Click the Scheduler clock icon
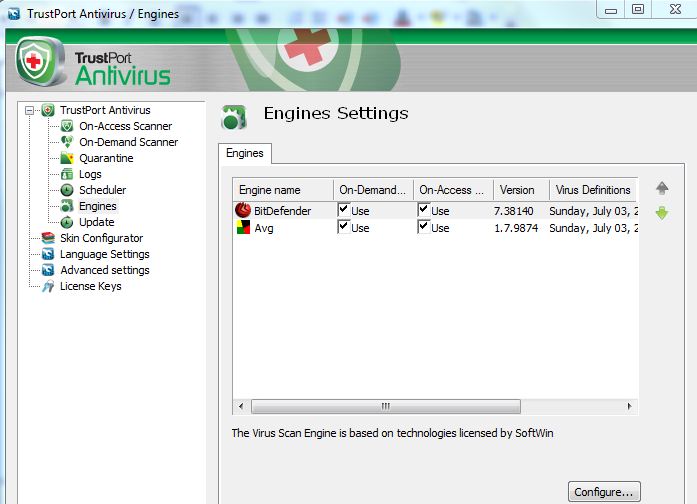Image resolution: width=697 pixels, height=504 pixels. 67,190
